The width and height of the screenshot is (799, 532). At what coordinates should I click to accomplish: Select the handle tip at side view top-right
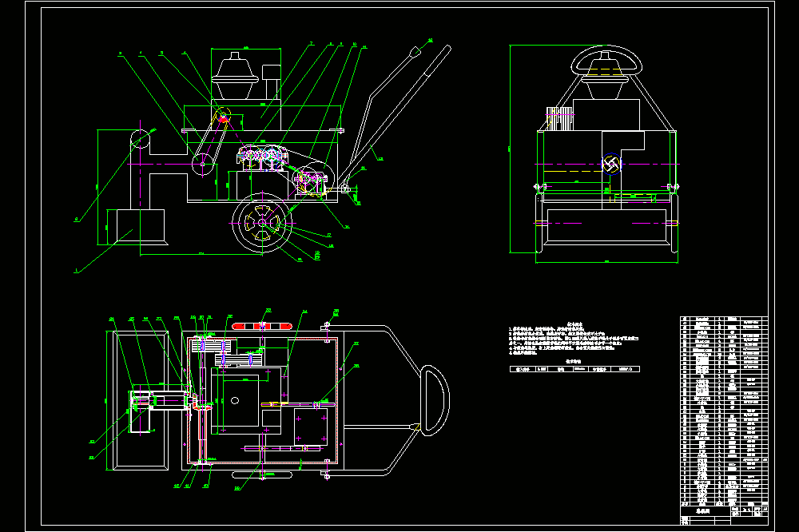pyautogui.click(x=416, y=50)
